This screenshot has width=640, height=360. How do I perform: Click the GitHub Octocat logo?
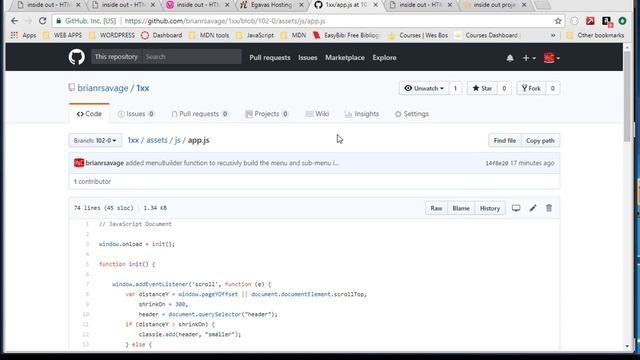pos(76,57)
